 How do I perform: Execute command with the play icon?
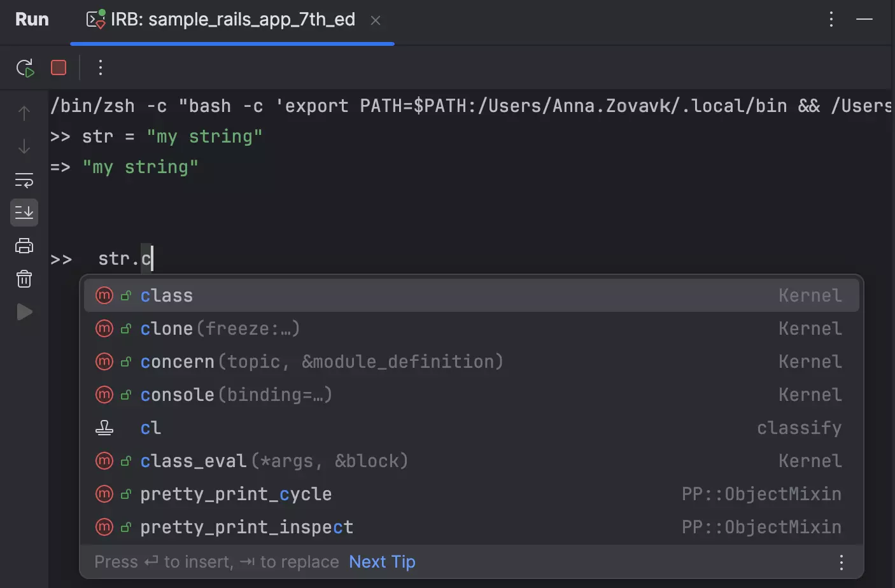(x=24, y=312)
